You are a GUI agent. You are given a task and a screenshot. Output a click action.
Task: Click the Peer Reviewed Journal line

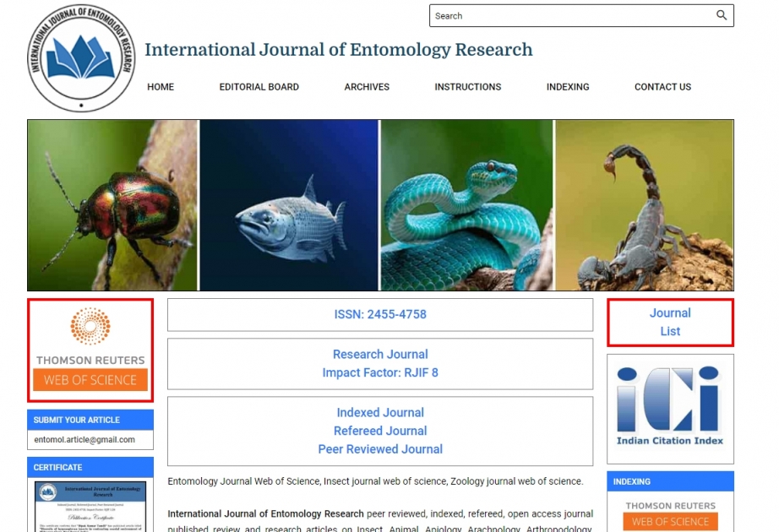tap(380, 449)
